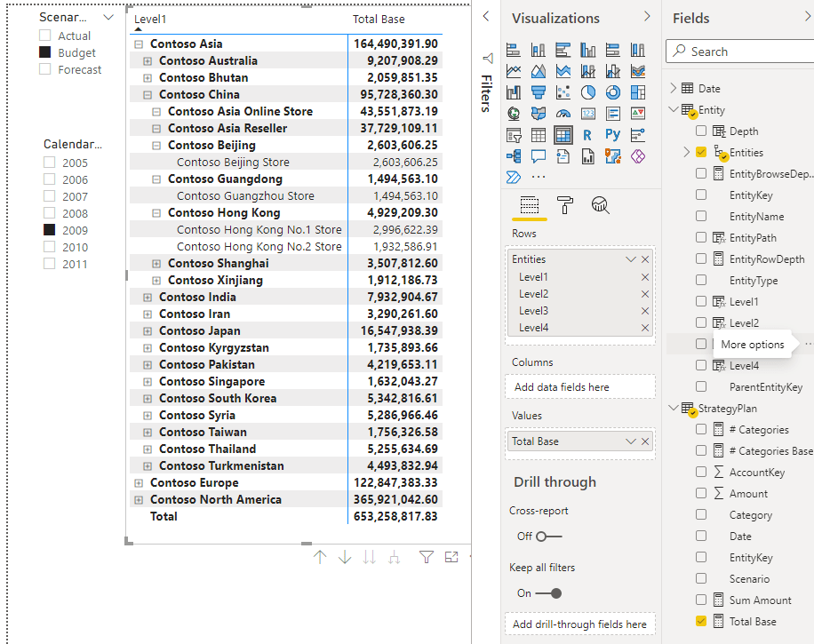This screenshot has width=814, height=644.
Task: Select the Python visual icon
Action: click(x=613, y=135)
